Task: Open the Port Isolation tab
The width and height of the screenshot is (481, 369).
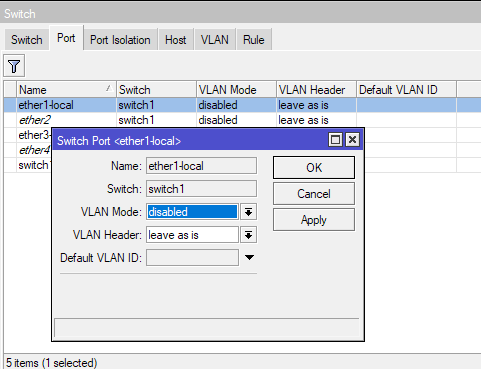Action: point(120,40)
